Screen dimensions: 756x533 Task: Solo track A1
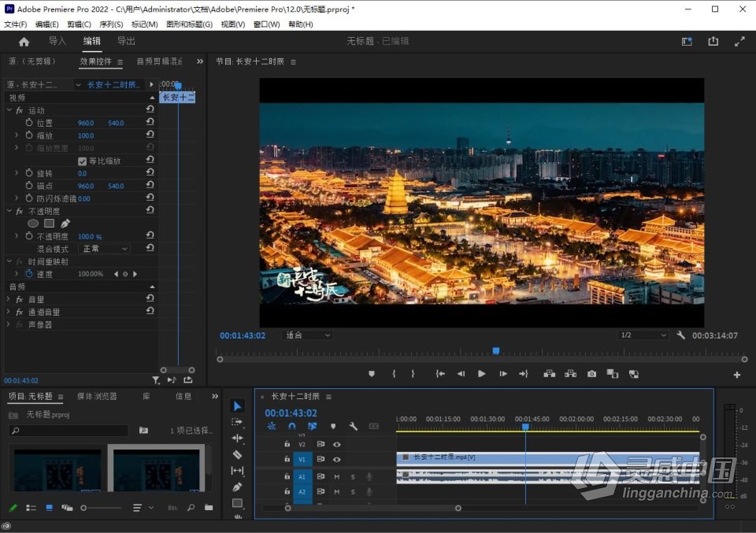tap(353, 477)
